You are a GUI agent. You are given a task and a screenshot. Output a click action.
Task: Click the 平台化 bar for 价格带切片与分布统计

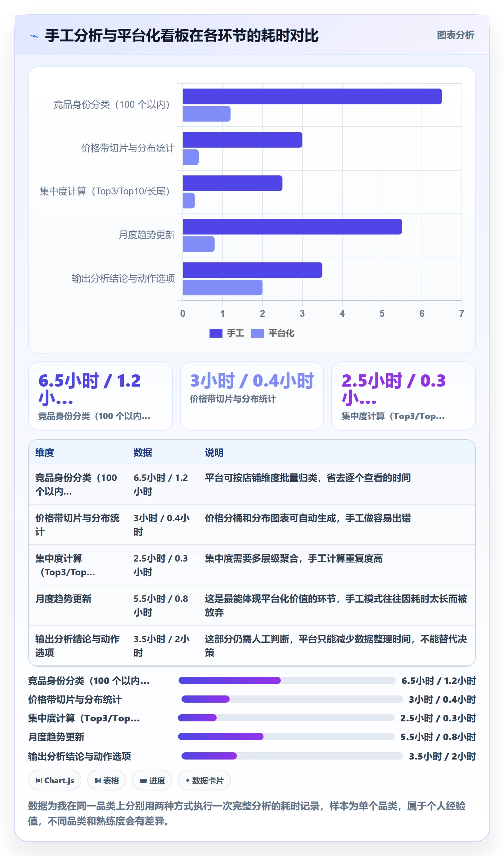[x=191, y=157]
